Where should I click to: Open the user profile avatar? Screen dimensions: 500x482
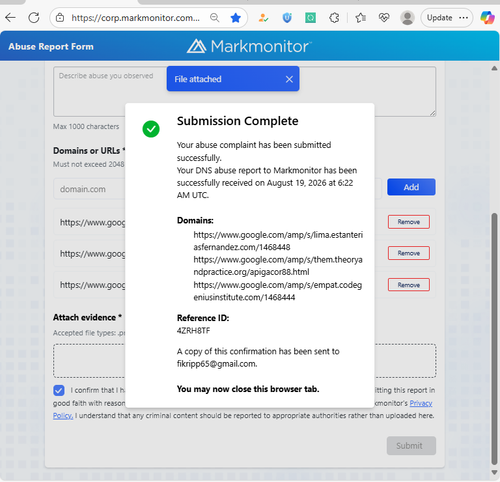tap(407, 18)
